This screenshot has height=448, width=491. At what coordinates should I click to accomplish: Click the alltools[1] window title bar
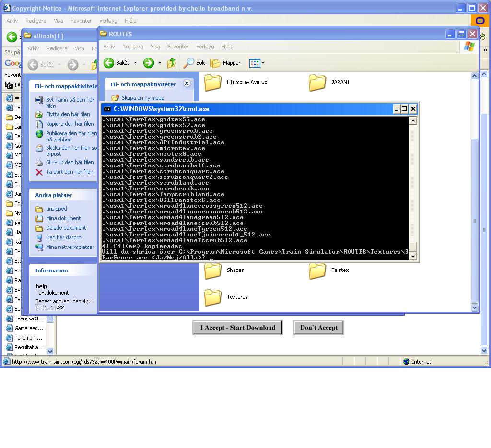click(59, 36)
